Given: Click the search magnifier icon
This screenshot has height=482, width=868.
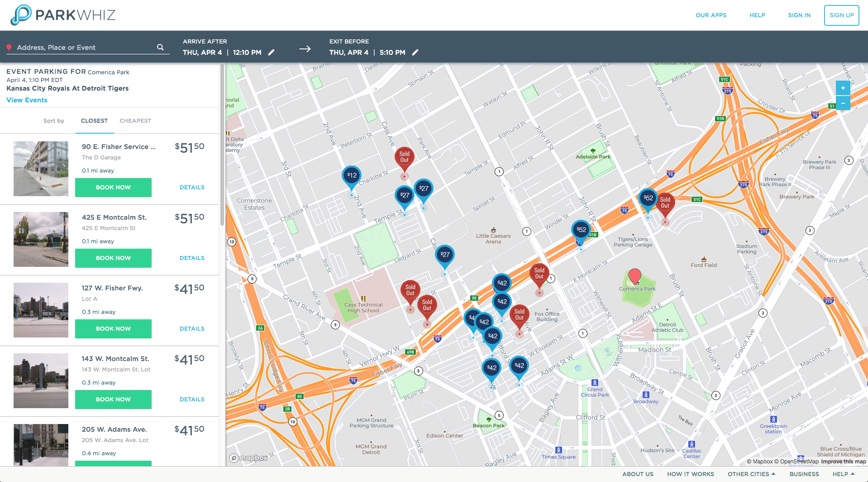Looking at the screenshot, I should 160,47.
